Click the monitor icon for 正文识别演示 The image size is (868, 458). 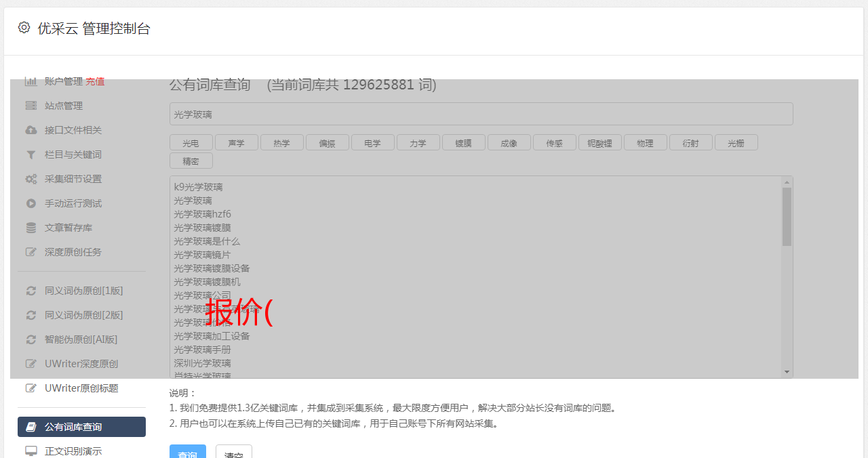pos(31,451)
